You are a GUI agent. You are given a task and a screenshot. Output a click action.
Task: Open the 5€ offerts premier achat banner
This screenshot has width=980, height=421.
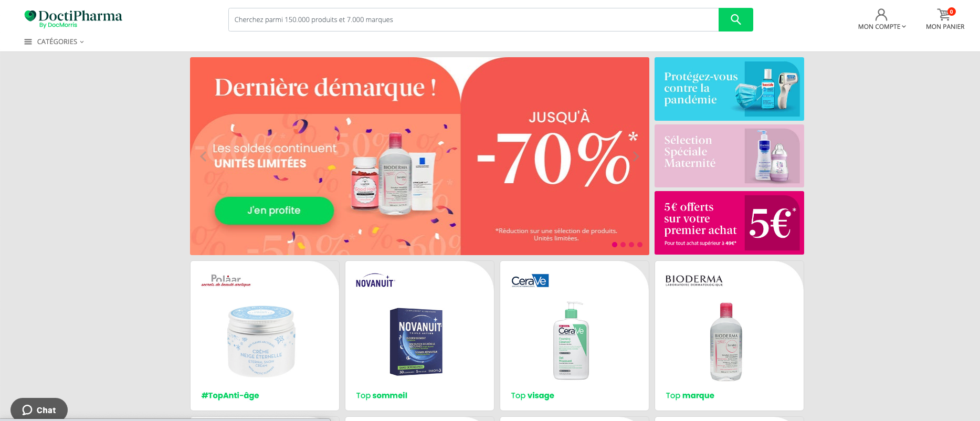(729, 223)
